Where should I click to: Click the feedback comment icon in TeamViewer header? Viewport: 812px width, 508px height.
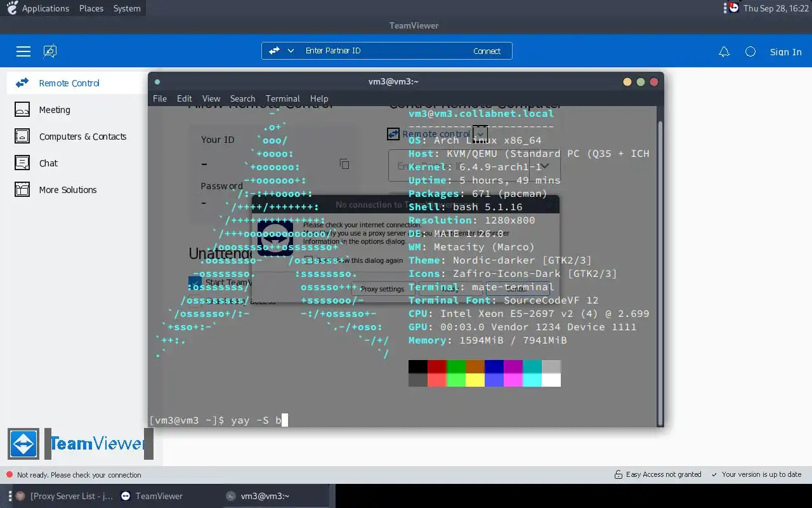[50, 51]
